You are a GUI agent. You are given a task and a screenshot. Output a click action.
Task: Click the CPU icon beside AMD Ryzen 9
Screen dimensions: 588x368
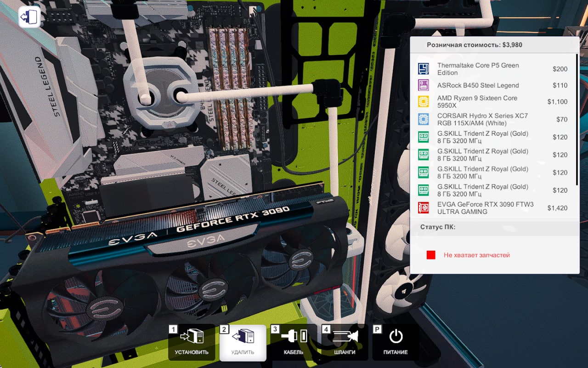click(x=423, y=102)
